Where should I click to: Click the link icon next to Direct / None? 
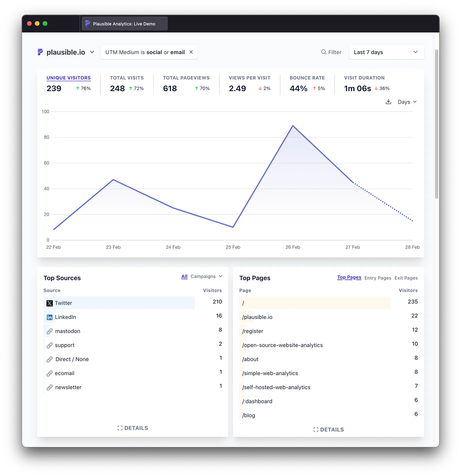pyautogui.click(x=50, y=360)
